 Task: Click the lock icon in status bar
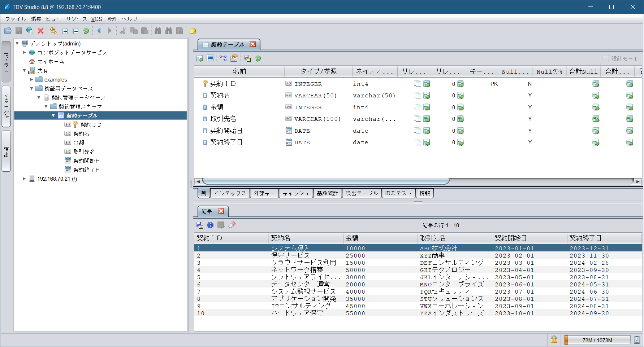coord(554,339)
